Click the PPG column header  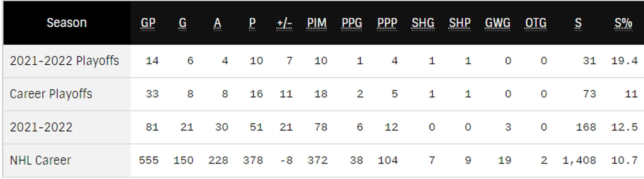pyautogui.click(x=352, y=23)
